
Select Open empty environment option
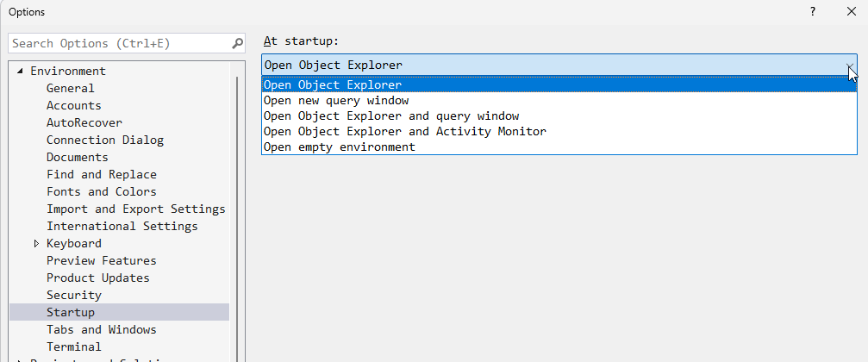(x=339, y=147)
